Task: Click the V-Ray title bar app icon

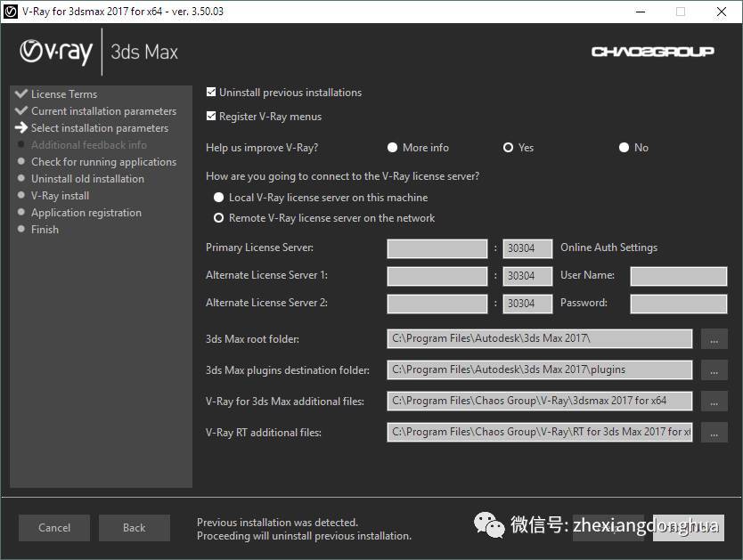Action: pos(10,12)
